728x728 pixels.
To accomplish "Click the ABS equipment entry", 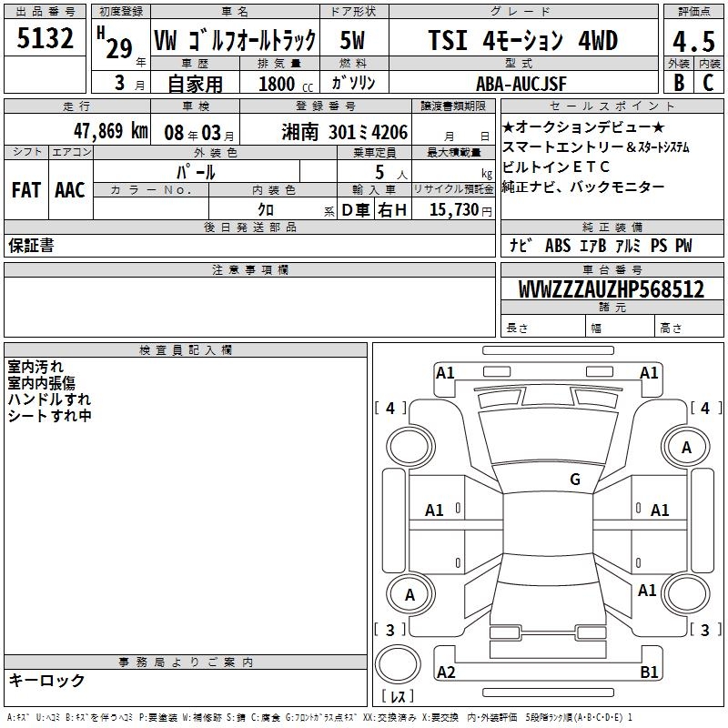I will pos(558,245).
